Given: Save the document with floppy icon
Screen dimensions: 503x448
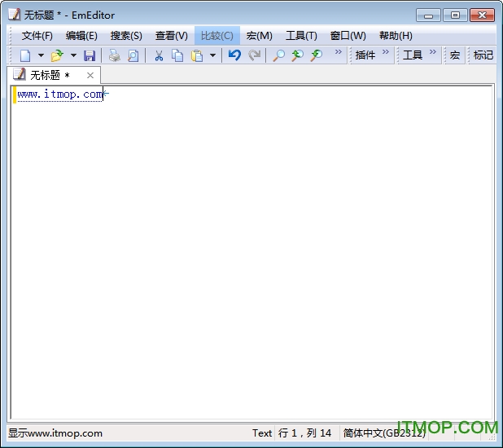Looking at the screenshot, I should (90, 55).
